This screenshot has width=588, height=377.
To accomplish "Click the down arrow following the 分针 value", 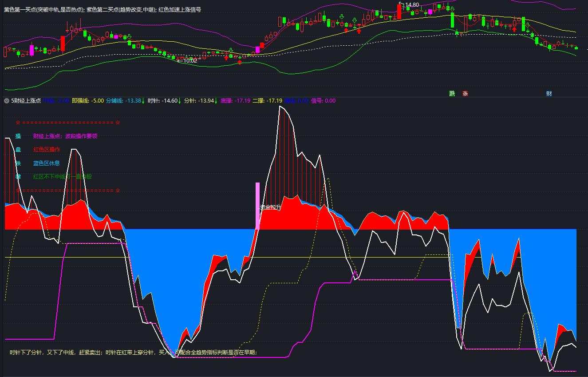I will [215, 101].
